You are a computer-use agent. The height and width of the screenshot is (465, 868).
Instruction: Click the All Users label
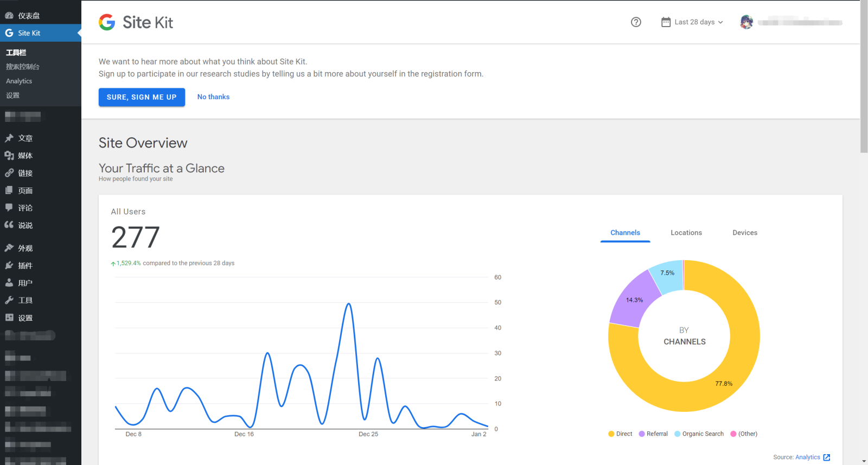coord(128,212)
